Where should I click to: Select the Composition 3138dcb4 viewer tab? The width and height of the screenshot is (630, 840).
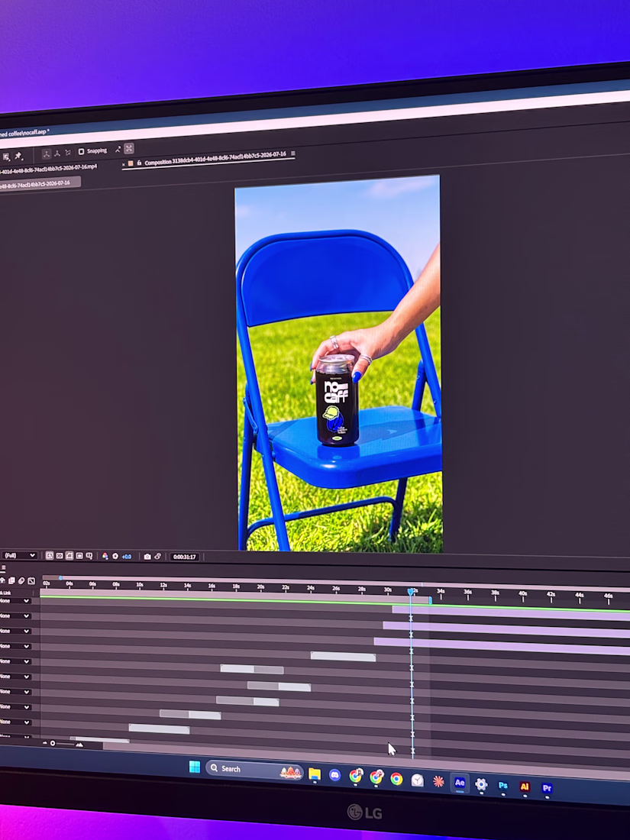(x=215, y=159)
